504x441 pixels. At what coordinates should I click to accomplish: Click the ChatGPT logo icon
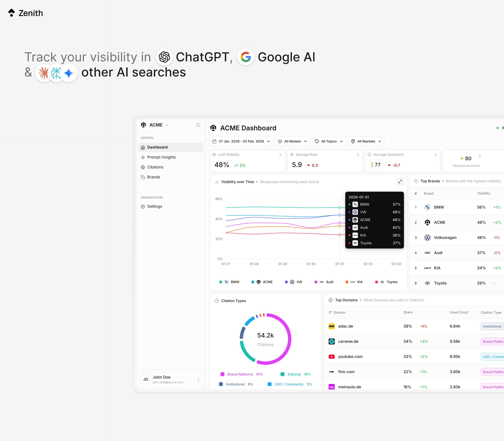[164, 57]
